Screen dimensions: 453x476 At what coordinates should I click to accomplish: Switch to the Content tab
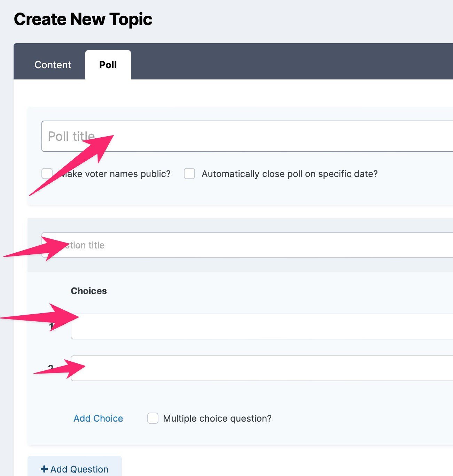click(x=53, y=65)
